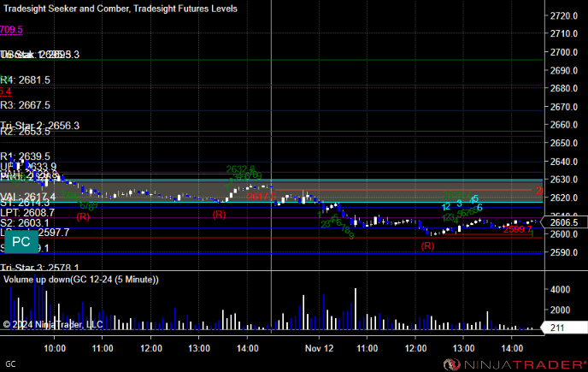This screenshot has height=372, width=588.
Task: Click the red 5.4 level label
Action: pos(6,92)
